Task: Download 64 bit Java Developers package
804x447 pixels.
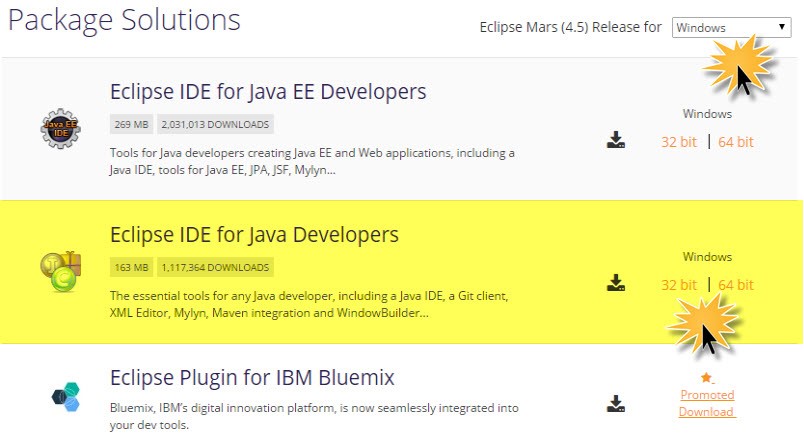Action: [x=736, y=285]
